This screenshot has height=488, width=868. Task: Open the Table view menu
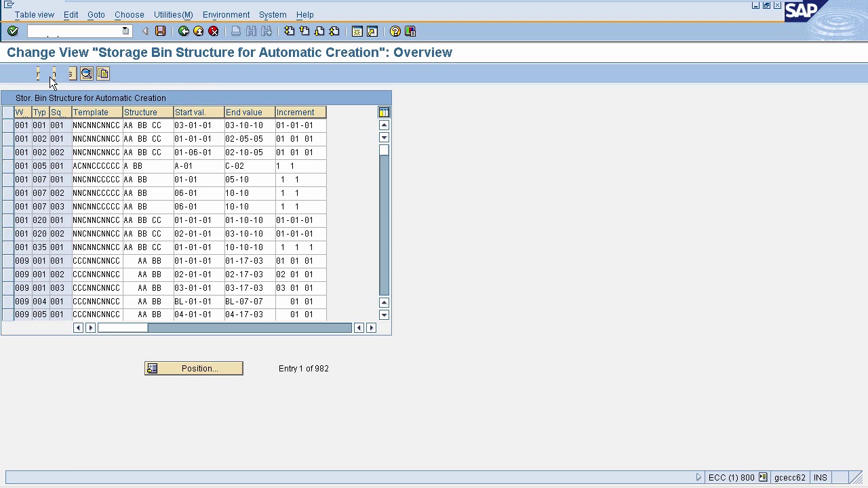(35, 14)
